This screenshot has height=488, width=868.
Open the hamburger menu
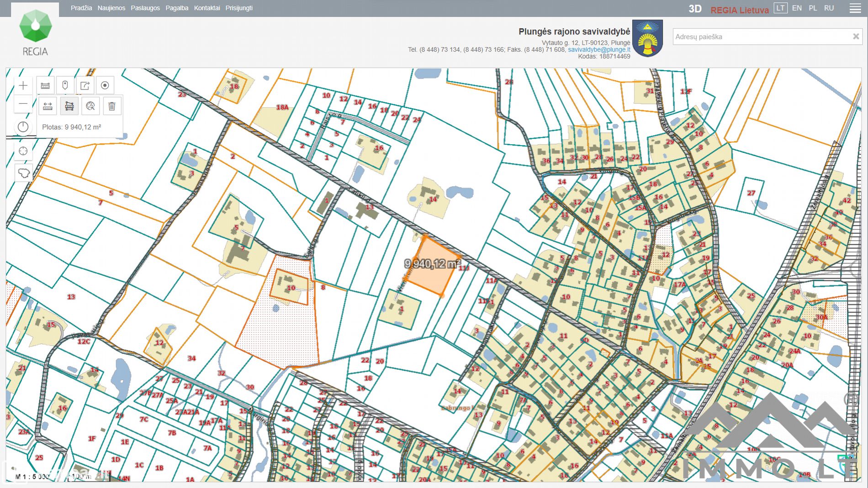click(x=855, y=9)
